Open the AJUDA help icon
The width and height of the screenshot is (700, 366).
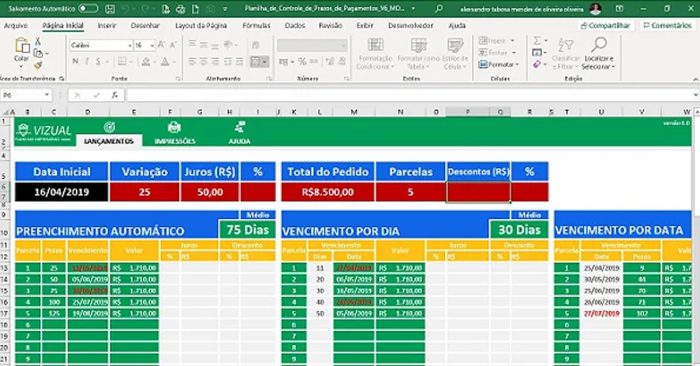click(x=239, y=127)
